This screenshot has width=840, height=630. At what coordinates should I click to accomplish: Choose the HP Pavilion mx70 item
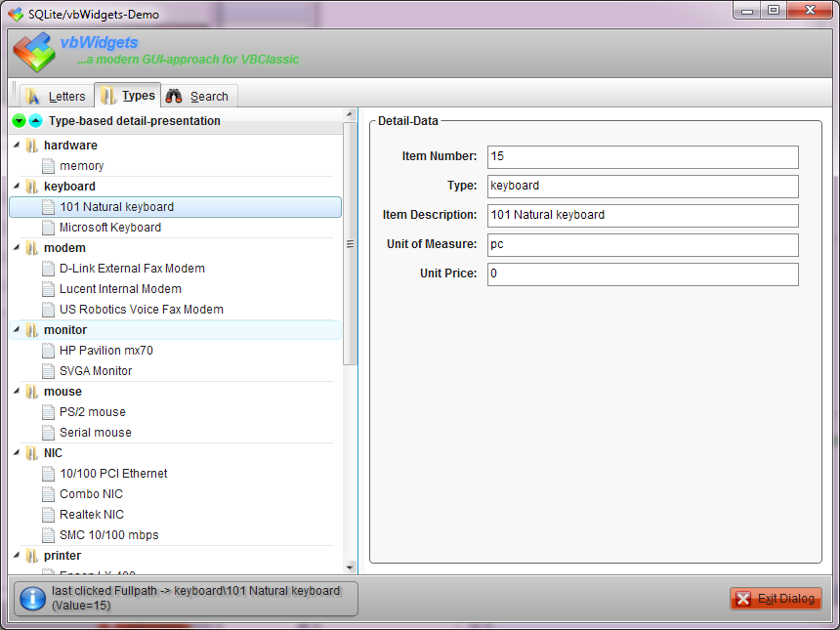[x=105, y=351]
